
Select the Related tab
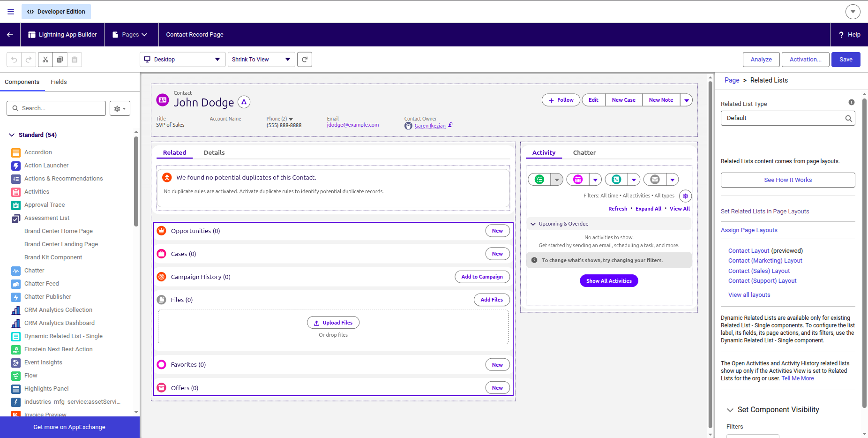coord(174,153)
